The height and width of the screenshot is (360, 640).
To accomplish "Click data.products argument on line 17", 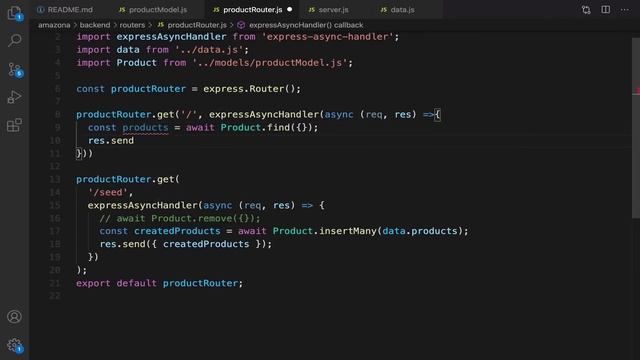I will tap(420, 231).
